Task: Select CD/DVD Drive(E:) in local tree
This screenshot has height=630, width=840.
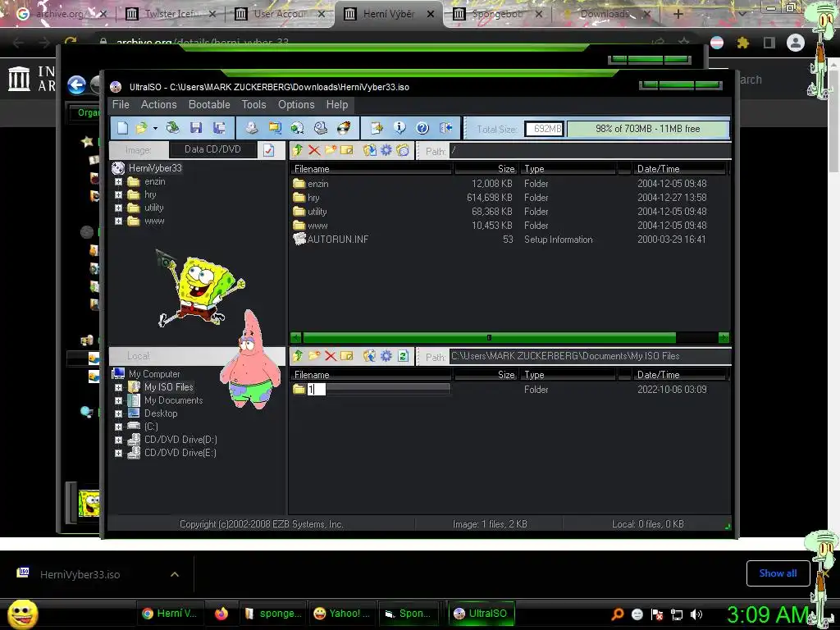Action: pos(180,453)
